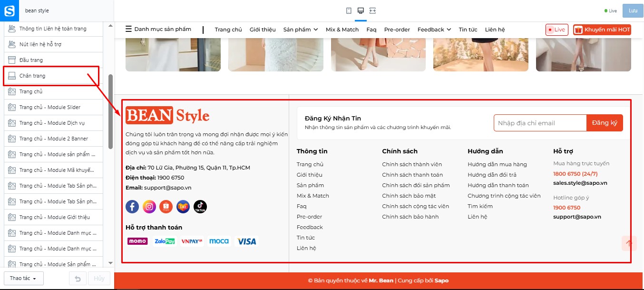
Task: Switch to full-width preview icon
Action: pos(372,10)
